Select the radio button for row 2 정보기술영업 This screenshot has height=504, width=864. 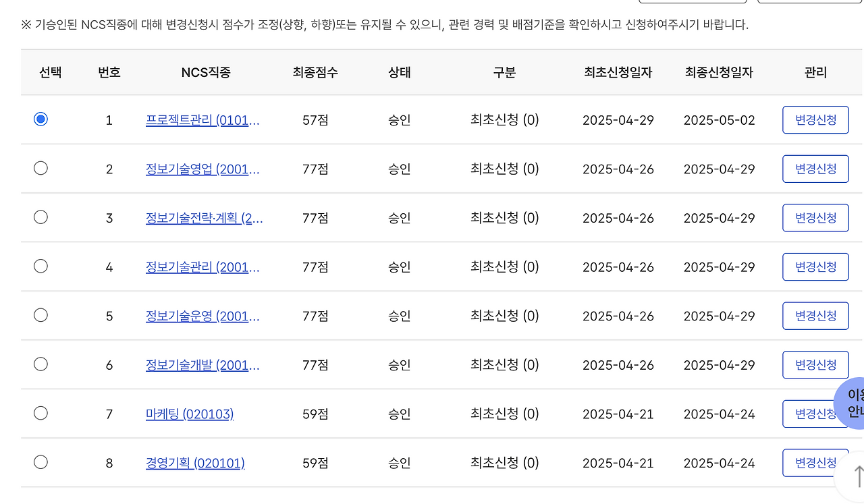point(40,168)
